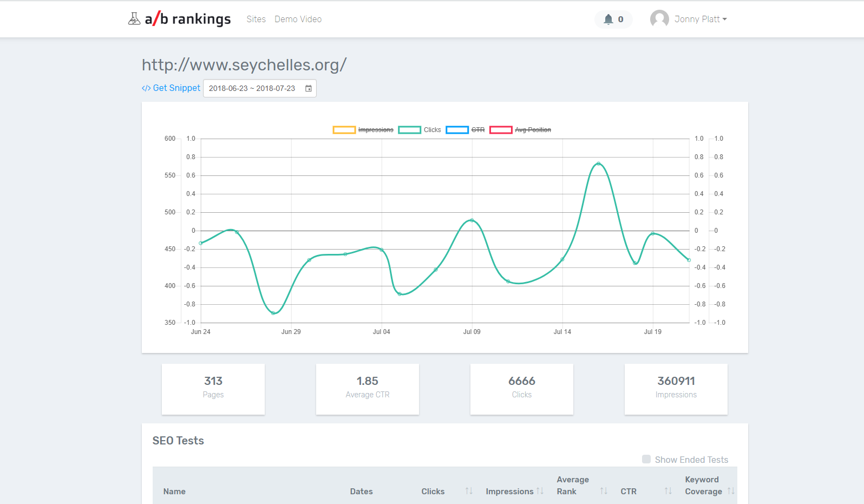
Task: Enable the Show Ended Tests checkbox
Action: pyautogui.click(x=646, y=459)
